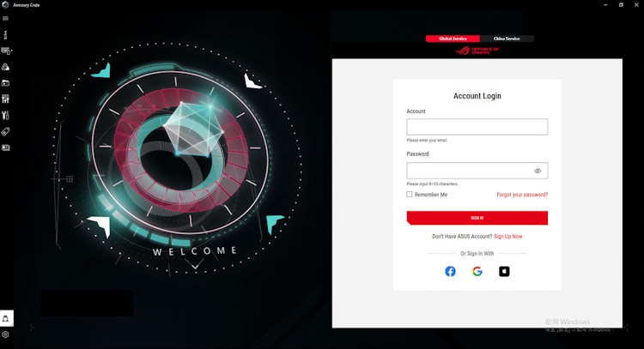Follow the Sign Up Now link
This screenshot has width=644, height=349.
click(x=508, y=236)
